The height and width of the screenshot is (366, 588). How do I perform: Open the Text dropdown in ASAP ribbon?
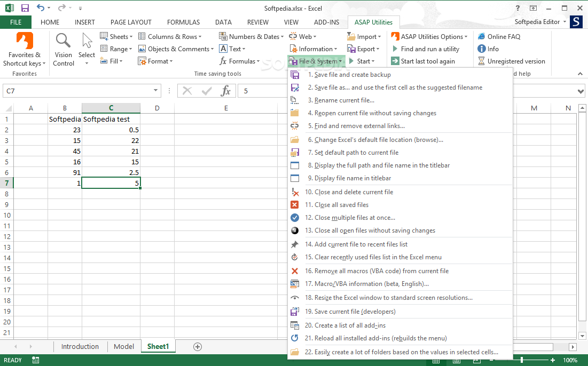tap(232, 49)
